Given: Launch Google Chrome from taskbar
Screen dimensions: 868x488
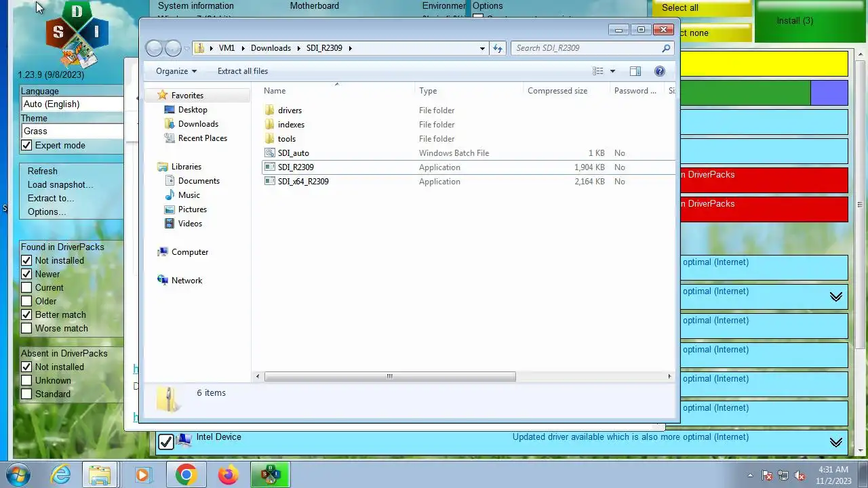Looking at the screenshot, I should pos(186,475).
